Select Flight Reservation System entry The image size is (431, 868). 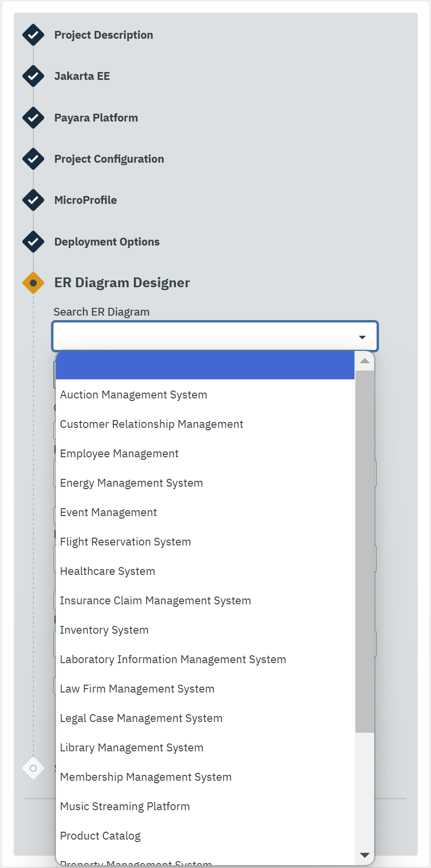125,542
